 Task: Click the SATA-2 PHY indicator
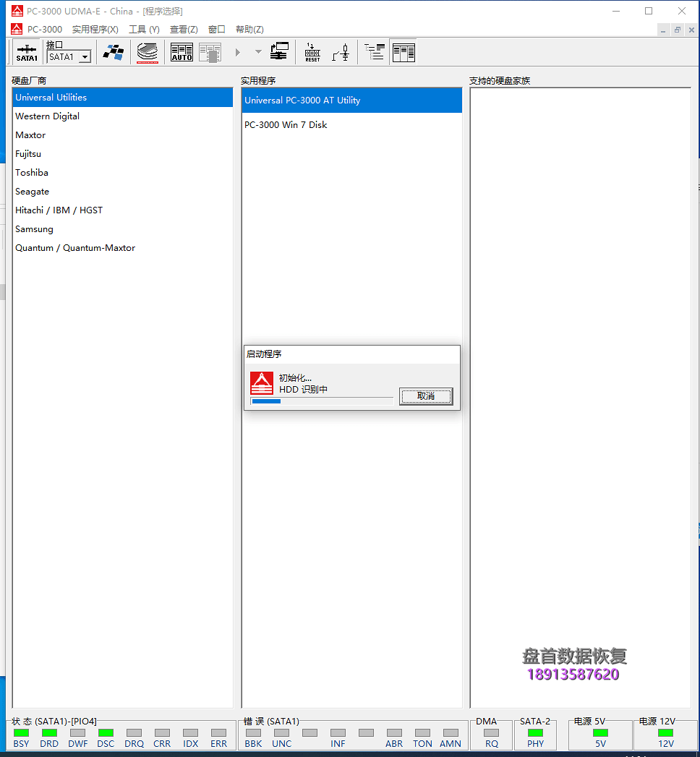[x=535, y=733]
